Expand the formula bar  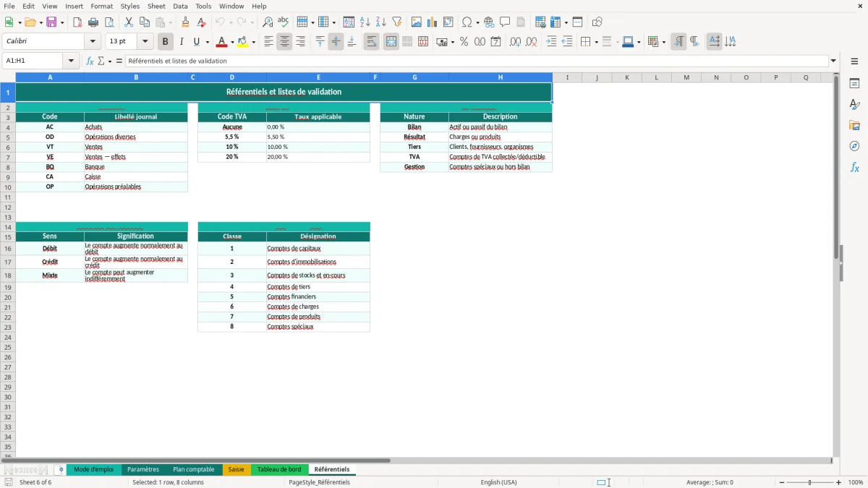pyautogui.click(x=834, y=61)
